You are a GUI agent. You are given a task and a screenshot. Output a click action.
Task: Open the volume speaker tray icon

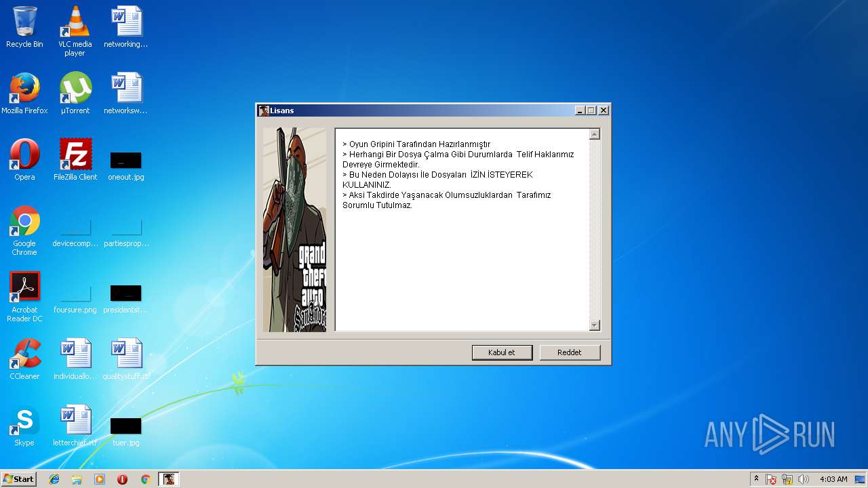[804, 479]
